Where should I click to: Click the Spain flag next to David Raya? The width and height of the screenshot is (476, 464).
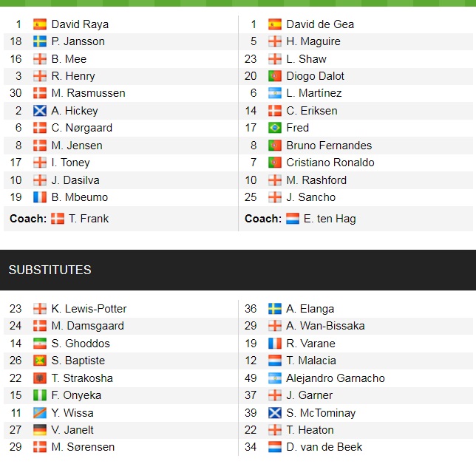40,24
